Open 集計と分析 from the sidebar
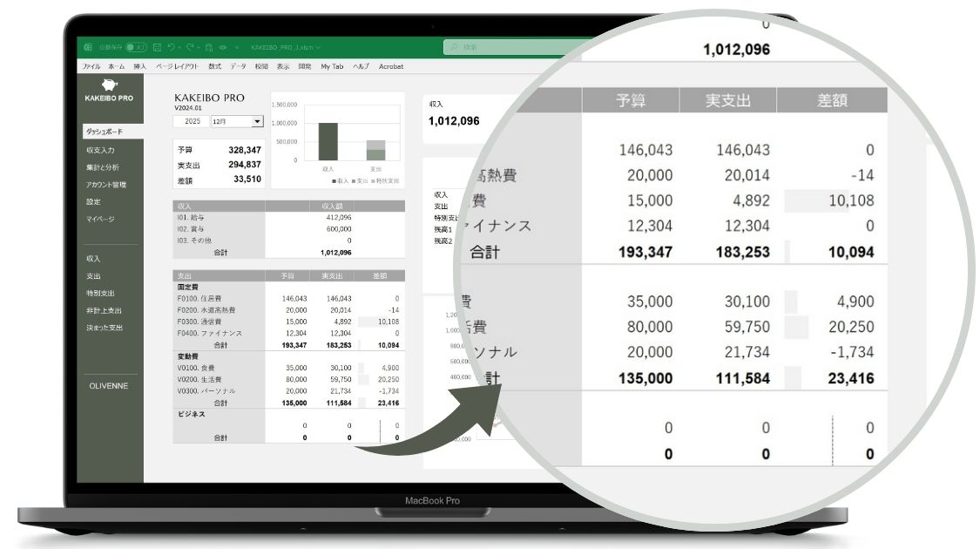This screenshot has width=980, height=549. (x=103, y=167)
